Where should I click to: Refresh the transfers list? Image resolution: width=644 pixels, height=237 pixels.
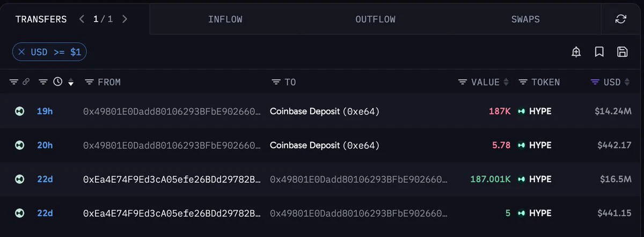pyautogui.click(x=621, y=19)
